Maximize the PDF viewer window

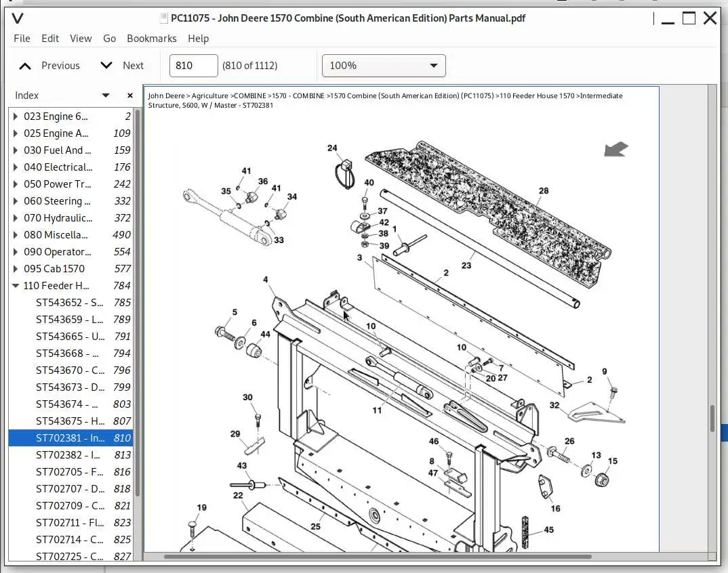coord(689,18)
